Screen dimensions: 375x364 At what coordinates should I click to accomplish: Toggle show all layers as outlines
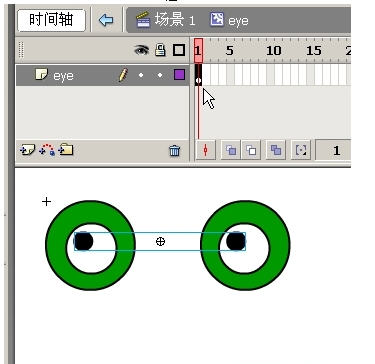[x=179, y=50]
